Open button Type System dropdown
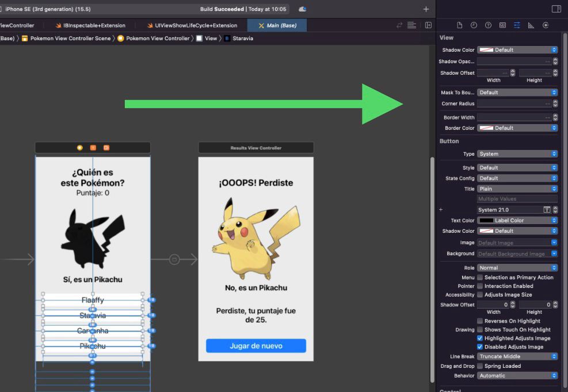This screenshot has height=392, width=568. tap(517, 154)
